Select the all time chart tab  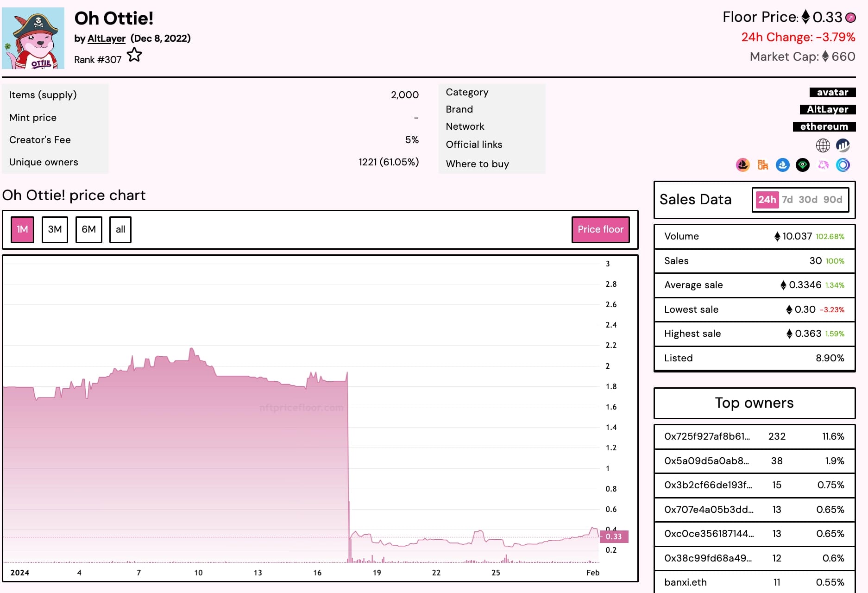click(x=120, y=229)
